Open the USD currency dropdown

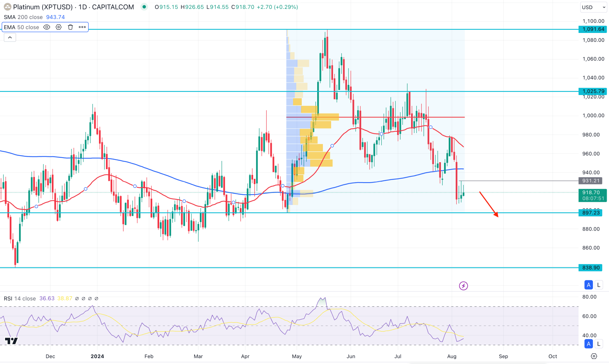[593, 7]
